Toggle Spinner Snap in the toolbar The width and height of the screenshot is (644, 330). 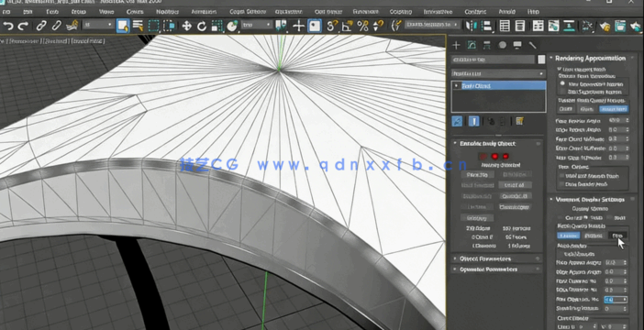(377, 26)
